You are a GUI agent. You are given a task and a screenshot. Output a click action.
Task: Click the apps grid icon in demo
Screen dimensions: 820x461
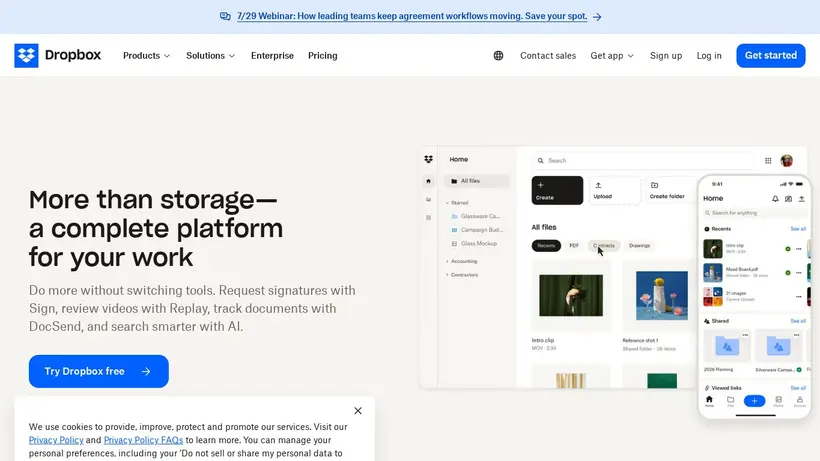(768, 160)
